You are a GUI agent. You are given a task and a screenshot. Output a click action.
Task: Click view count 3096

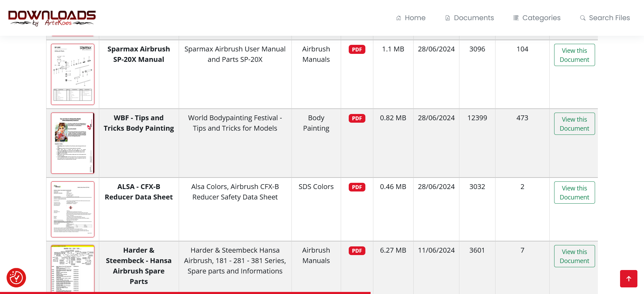pyautogui.click(x=477, y=49)
